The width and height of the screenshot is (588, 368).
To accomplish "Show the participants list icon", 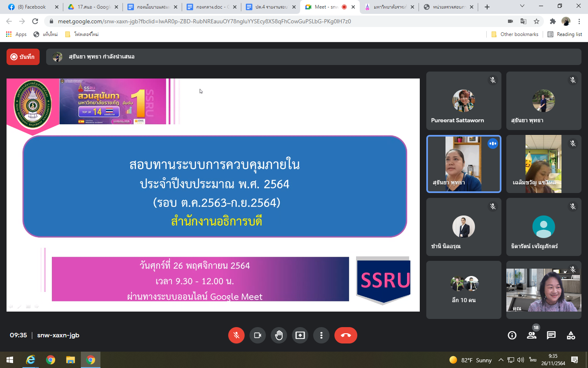I will (x=531, y=335).
